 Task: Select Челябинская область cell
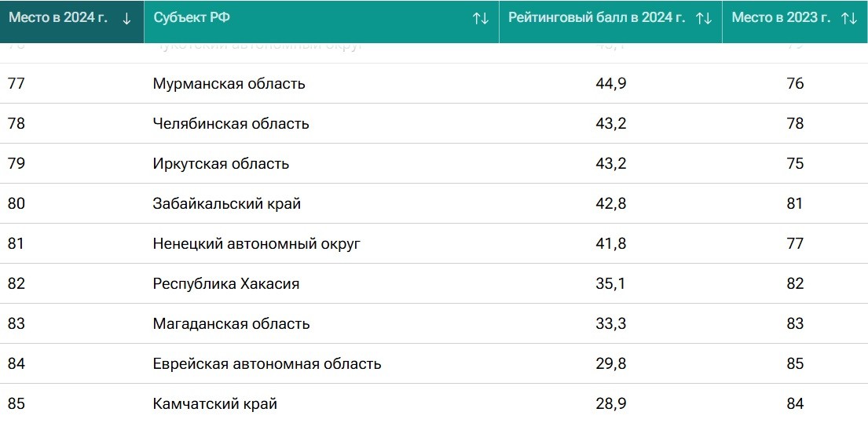(231, 124)
